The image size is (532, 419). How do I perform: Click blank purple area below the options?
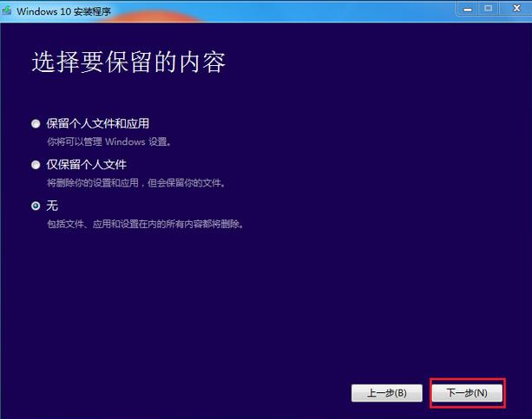pos(260,304)
